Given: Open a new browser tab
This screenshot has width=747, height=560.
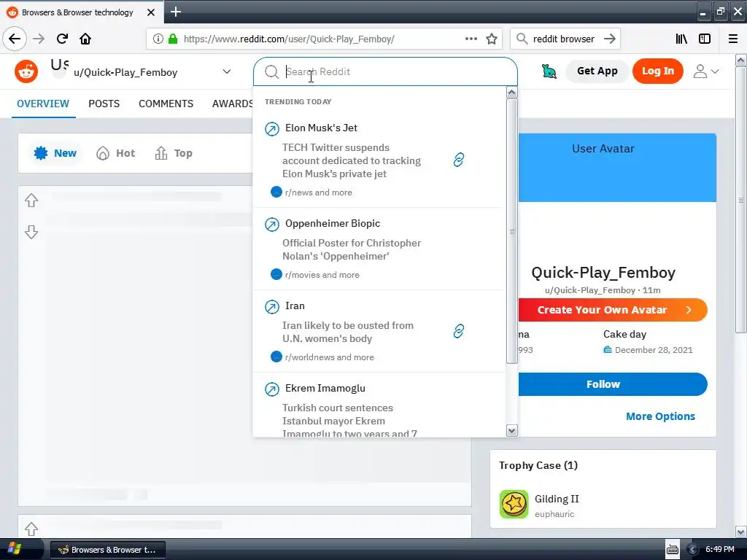Looking at the screenshot, I should [x=176, y=12].
